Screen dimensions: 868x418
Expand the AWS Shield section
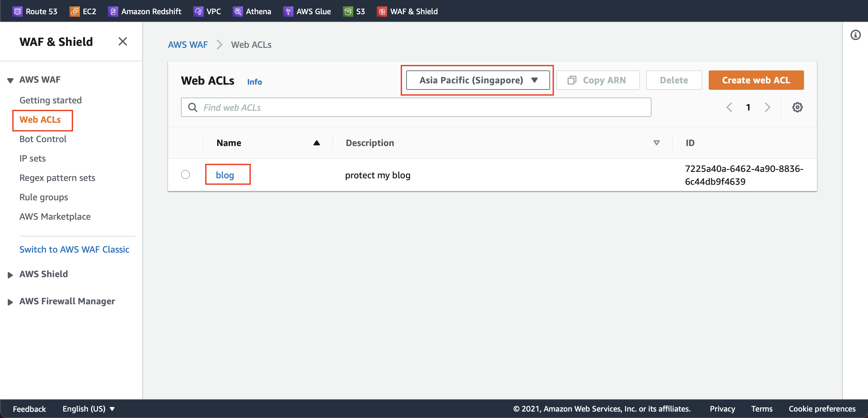click(10, 275)
